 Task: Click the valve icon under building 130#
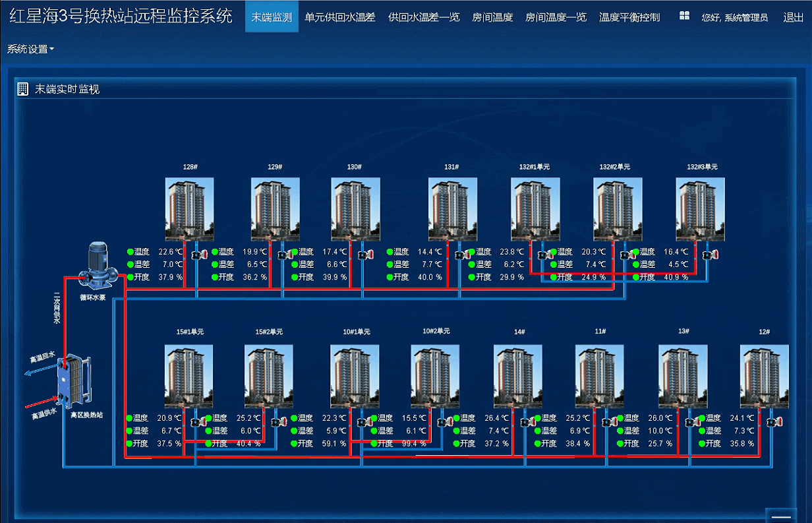(x=364, y=255)
